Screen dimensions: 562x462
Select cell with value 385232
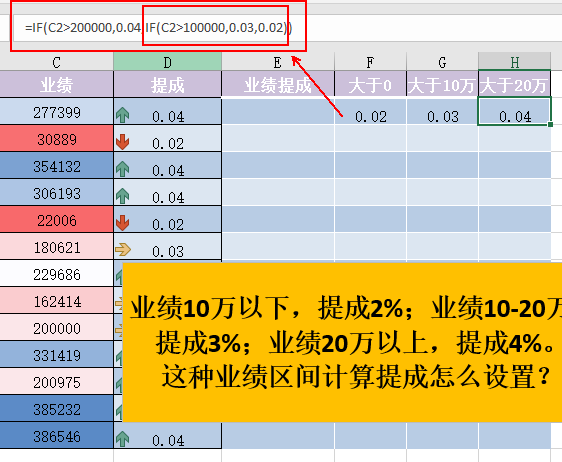(57, 409)
